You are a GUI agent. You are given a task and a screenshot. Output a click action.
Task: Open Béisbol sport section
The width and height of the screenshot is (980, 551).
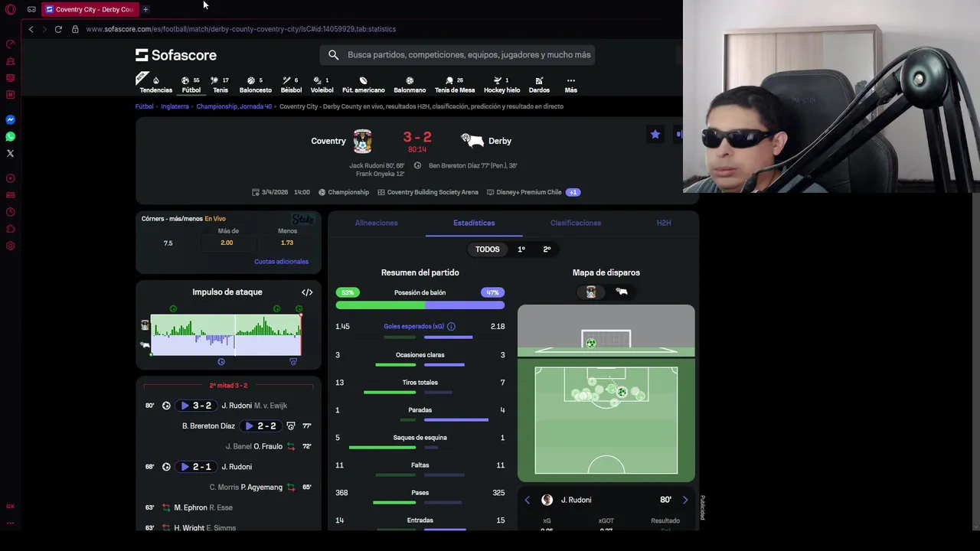coord(291,84)
